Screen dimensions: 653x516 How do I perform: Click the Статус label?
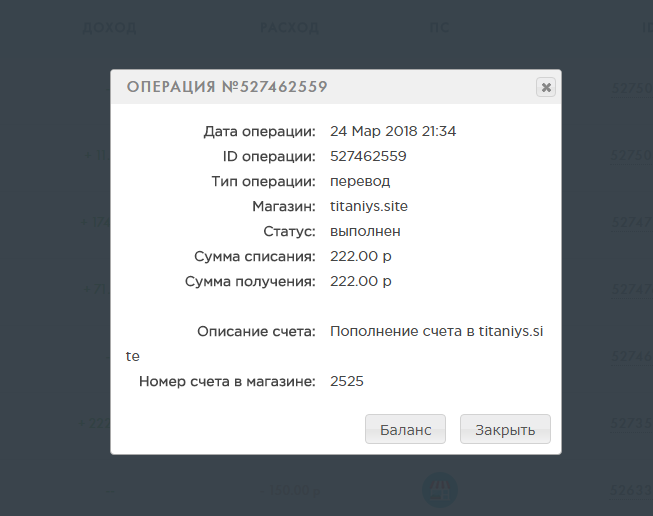pos(289,231)
